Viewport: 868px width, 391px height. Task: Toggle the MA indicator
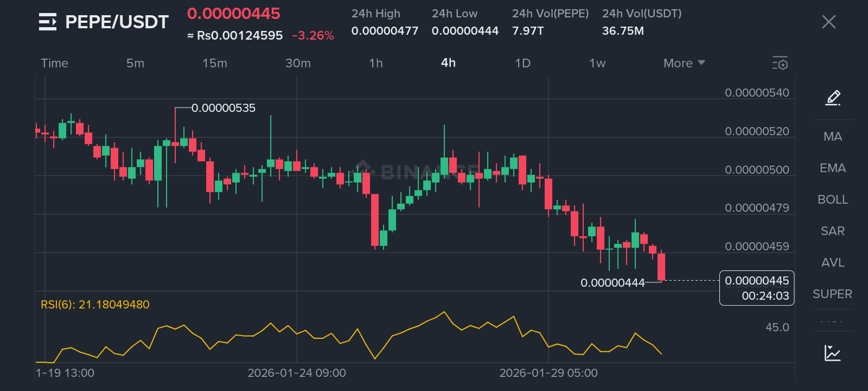(x=833, y=137)
